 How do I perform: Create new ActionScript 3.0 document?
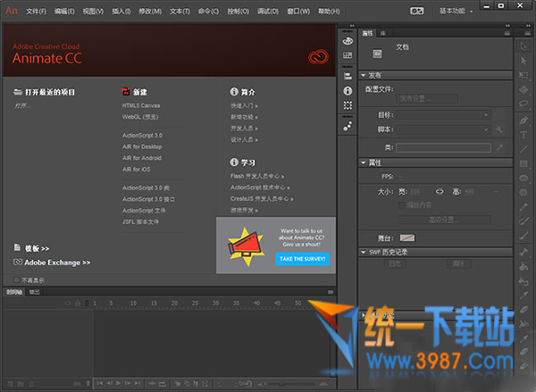point(143,136)
